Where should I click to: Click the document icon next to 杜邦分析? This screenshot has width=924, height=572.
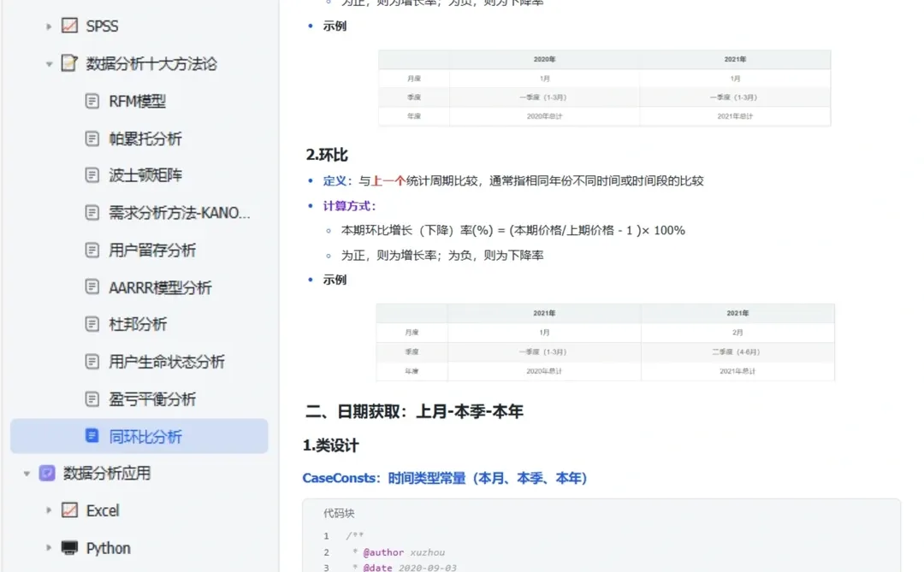[x=92, y=324]
